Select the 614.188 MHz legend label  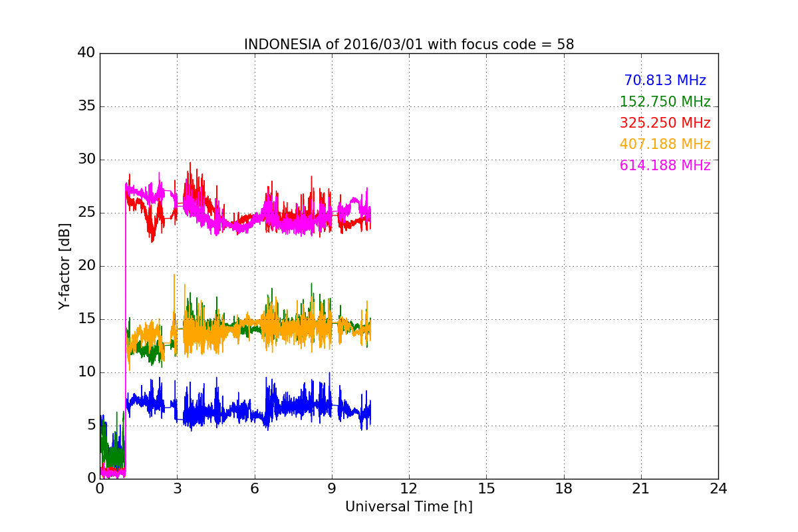[x=665, y=166]
